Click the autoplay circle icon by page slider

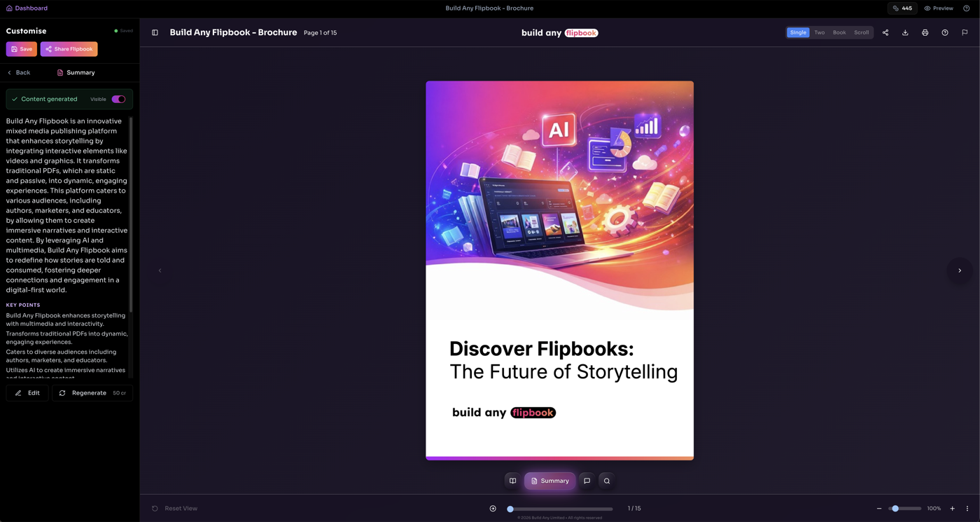[x=493, y=509]
